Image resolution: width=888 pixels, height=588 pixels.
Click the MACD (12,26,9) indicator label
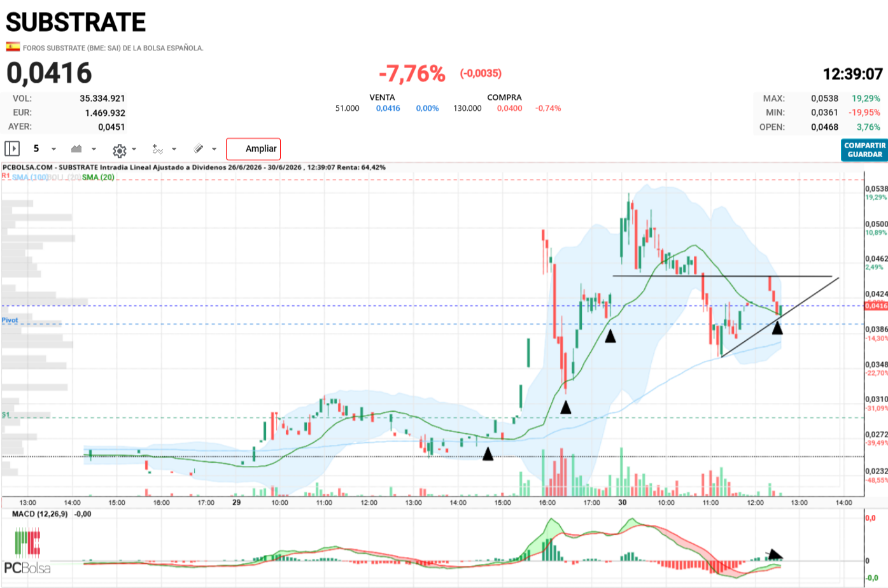pyautogui.click(x=39, y=514)
